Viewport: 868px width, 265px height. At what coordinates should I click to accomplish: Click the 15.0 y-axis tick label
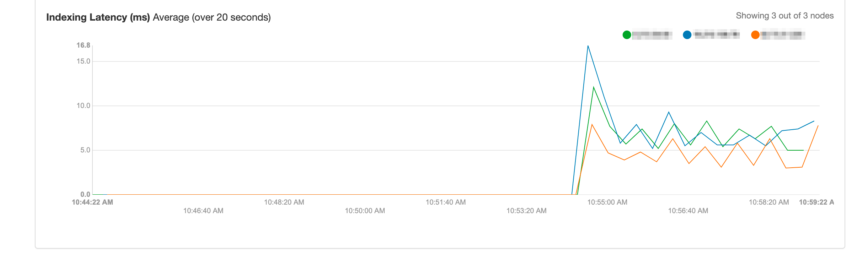click(x=83, y=61)
